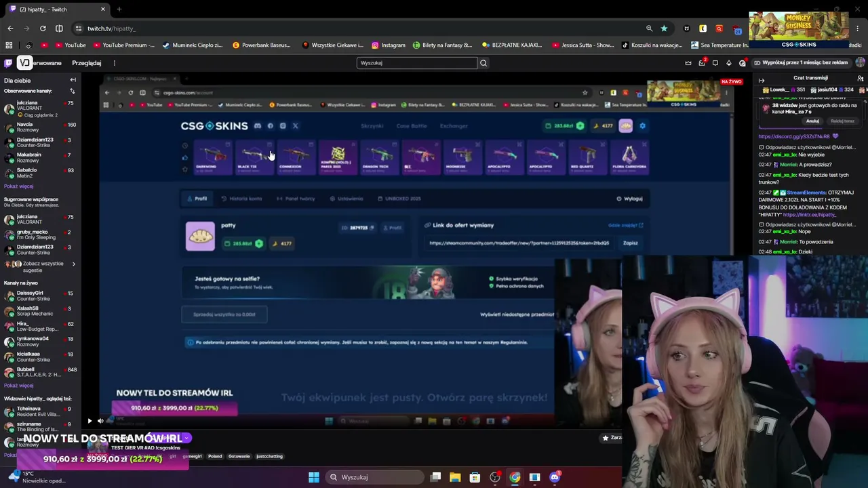868x488 pixels.
Task: Show more followed channels Pokaż więcej
Action: click(18, 186)
